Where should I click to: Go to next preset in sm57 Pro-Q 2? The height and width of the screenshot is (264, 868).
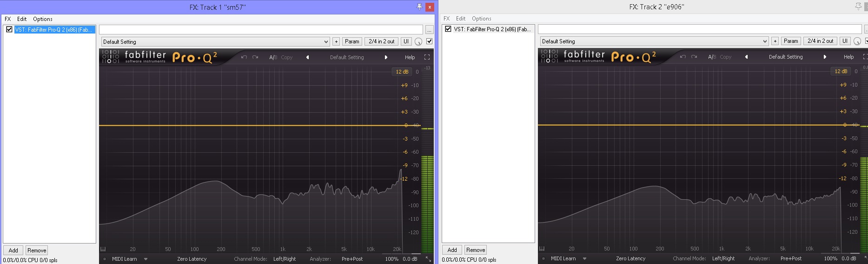pos(386,57)
